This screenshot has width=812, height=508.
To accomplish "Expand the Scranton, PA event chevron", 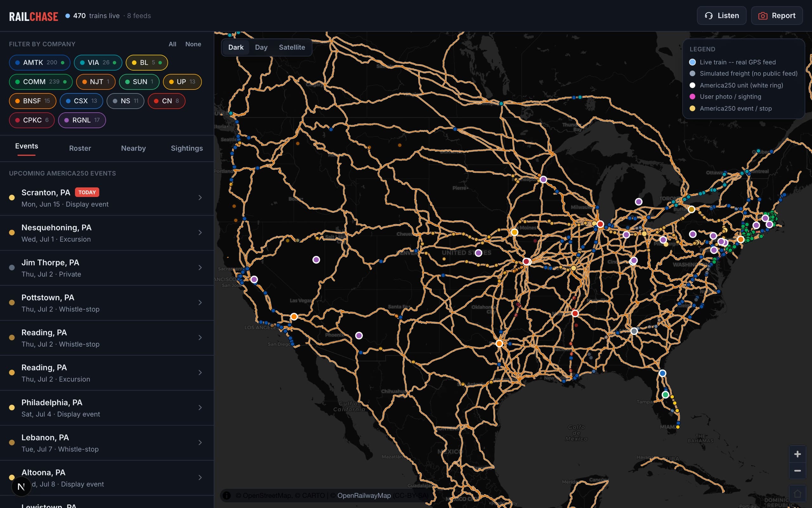I will [200, 197].
